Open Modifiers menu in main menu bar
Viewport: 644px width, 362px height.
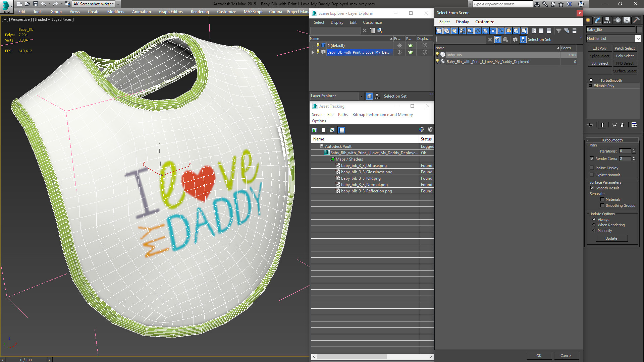[x=115, y=12]
